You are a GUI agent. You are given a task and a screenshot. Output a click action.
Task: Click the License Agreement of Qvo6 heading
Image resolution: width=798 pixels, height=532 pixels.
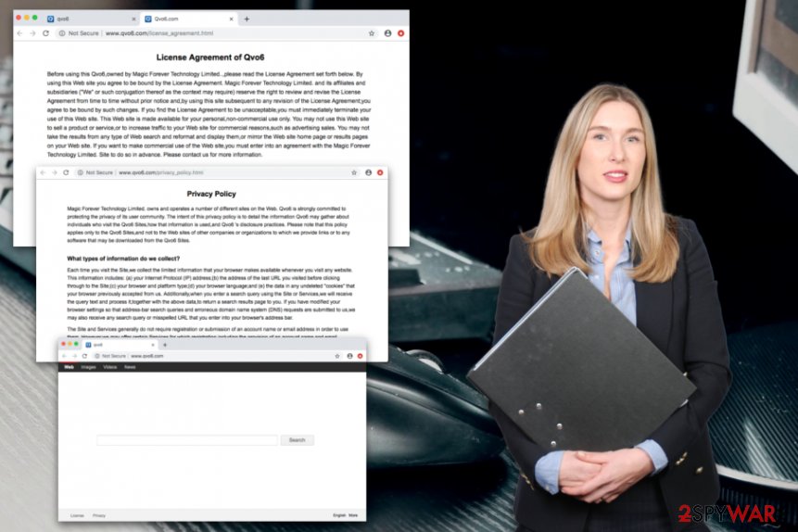pos(210,57)
